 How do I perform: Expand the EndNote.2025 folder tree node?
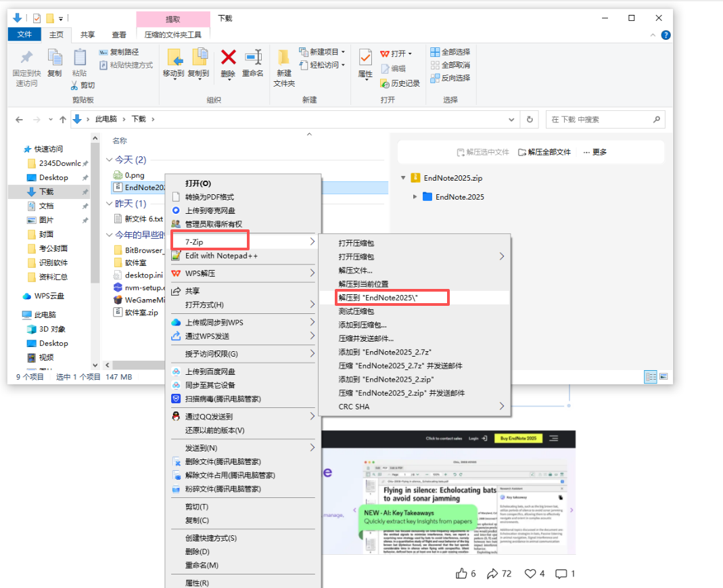coord(415,197)
